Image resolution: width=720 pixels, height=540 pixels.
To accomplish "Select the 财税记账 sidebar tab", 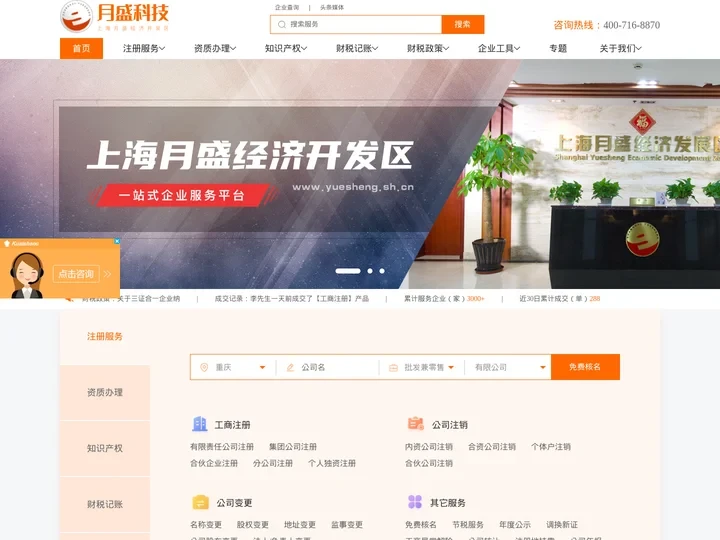I will click(105, 505).
